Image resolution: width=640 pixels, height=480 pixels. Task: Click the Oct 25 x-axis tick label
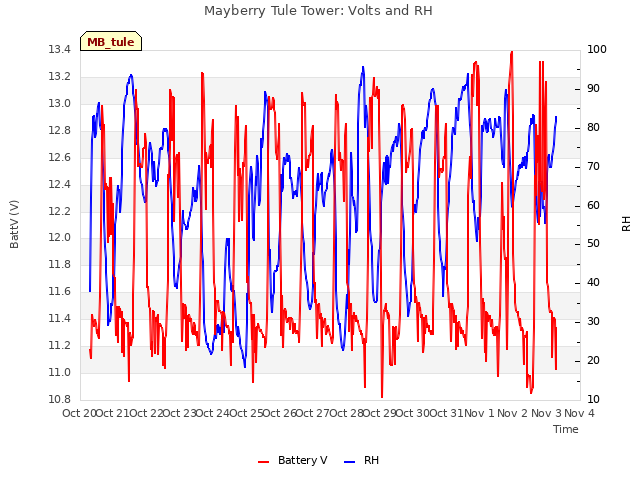246,413
